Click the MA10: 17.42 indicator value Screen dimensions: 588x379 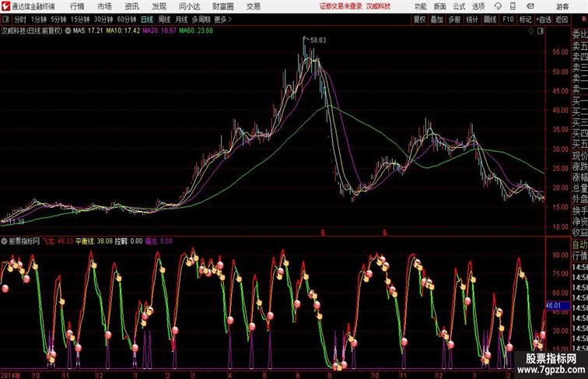point(123,31)
